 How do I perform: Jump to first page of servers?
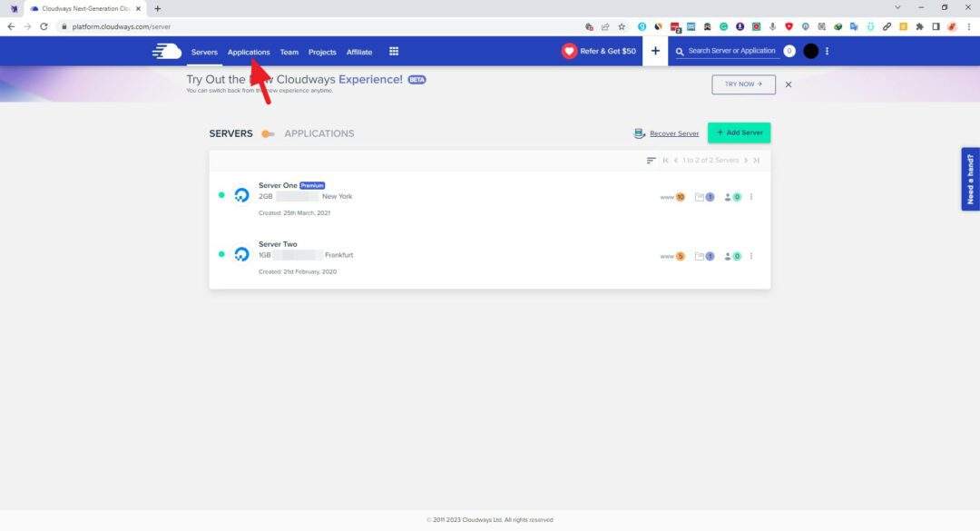666,161
